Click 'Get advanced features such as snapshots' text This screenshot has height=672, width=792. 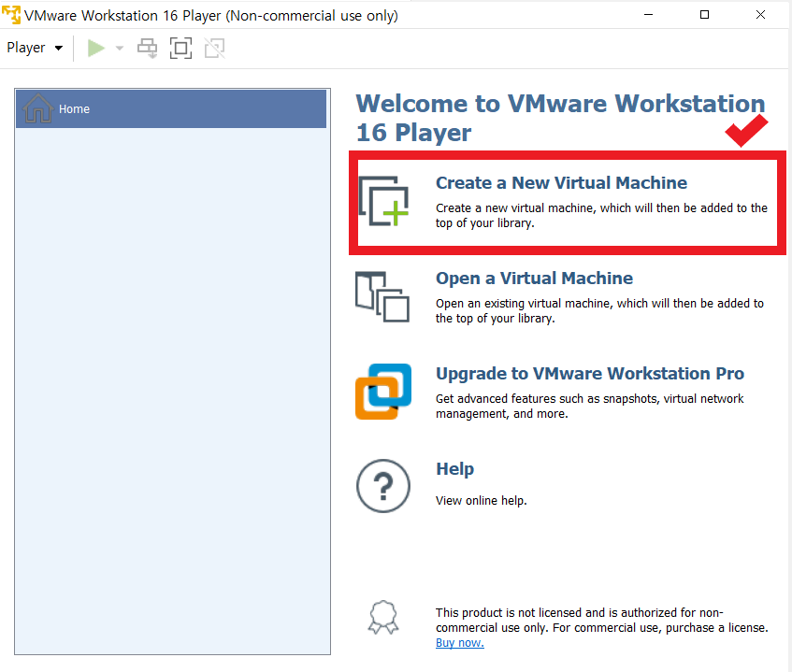589,407
